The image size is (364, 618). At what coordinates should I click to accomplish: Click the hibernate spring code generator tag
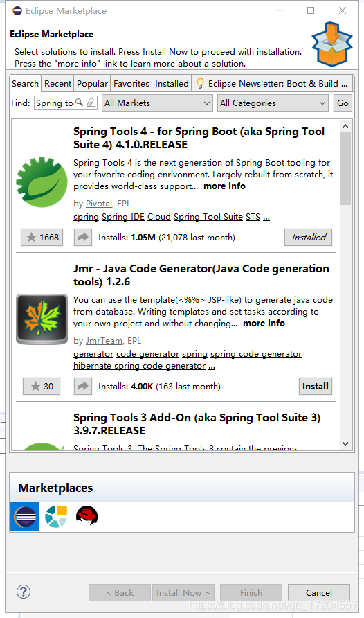[x=139, y=366]
